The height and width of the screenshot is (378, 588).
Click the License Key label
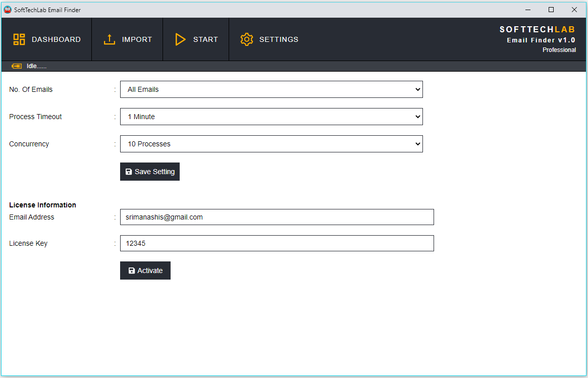click(x=28, y=243)
